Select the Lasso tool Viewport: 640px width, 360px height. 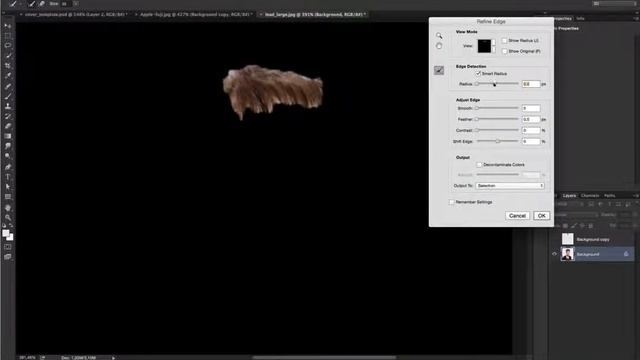(x=8, y=46)
